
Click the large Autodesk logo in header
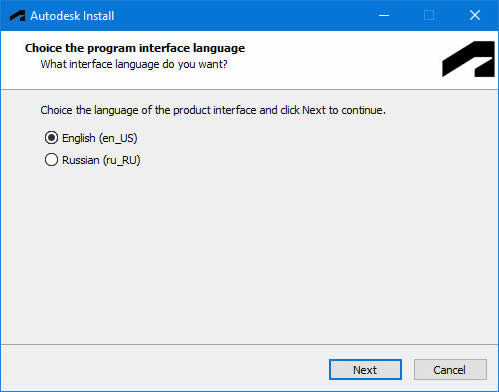click(x=468, y=59)
